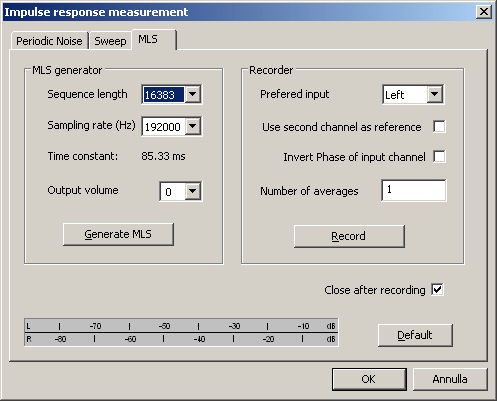Click the Record button
497x401 pixels.
pyautogui.click(x=349, y=236)
